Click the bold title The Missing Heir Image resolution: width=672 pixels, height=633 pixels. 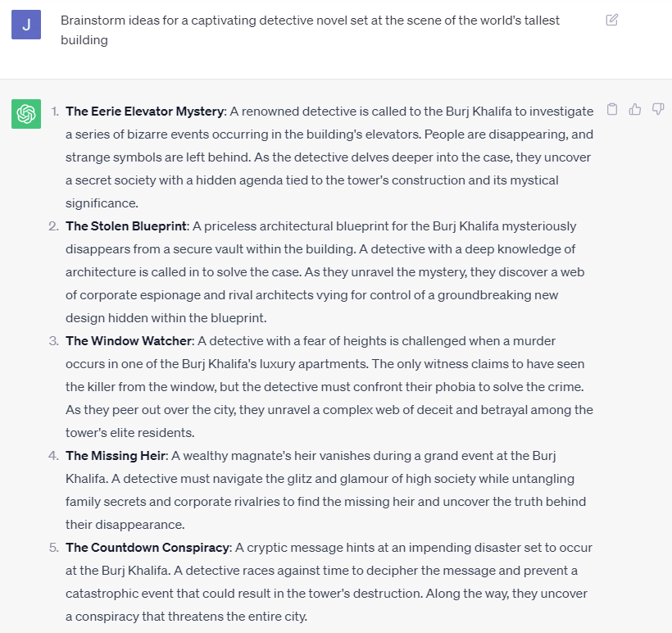[116, 456]
